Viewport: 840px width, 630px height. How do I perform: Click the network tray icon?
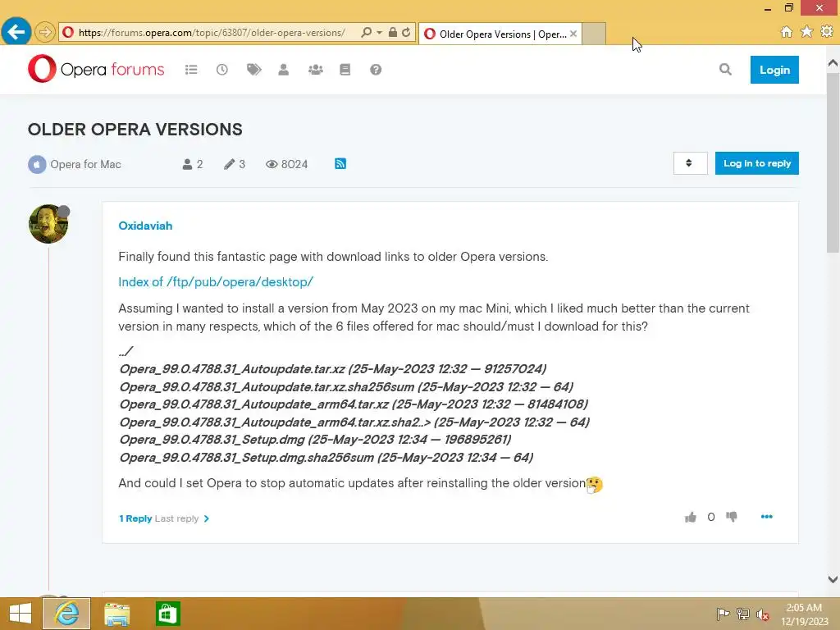(x=743, y=614)
